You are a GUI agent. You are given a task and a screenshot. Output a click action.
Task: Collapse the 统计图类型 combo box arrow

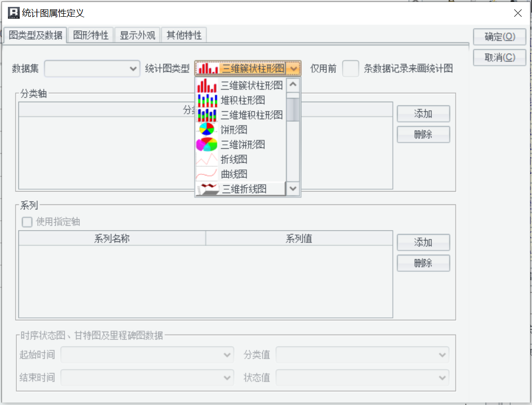coord(293,68)
